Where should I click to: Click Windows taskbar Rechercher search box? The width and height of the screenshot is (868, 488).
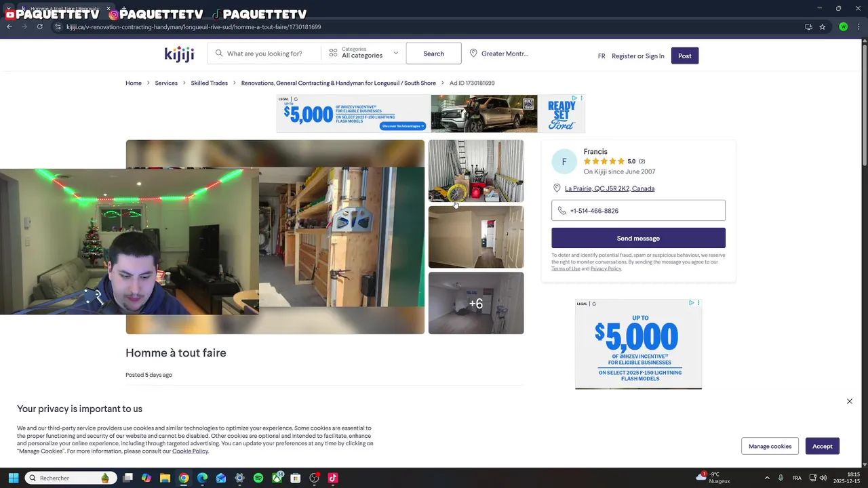pyautogui.click(x=71, y=478)
